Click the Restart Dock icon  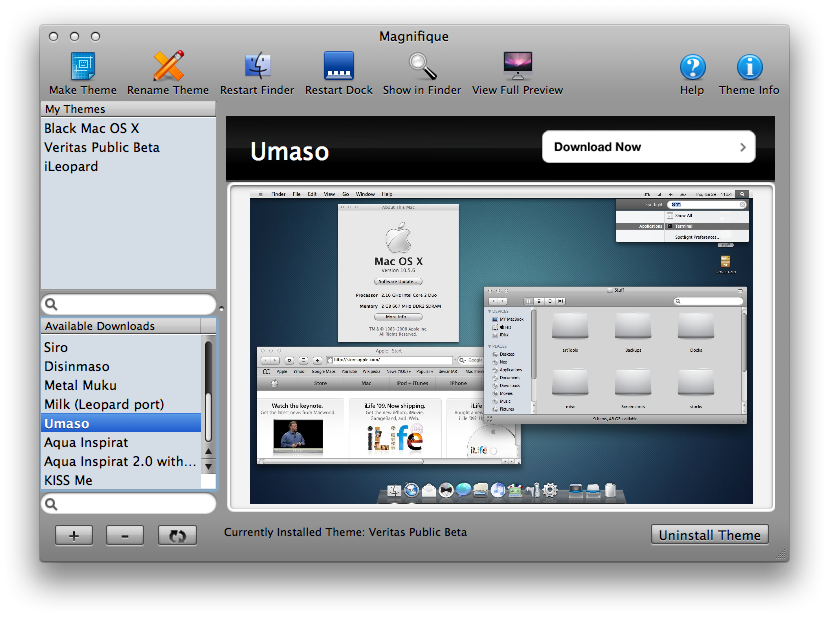pos(339,66)
